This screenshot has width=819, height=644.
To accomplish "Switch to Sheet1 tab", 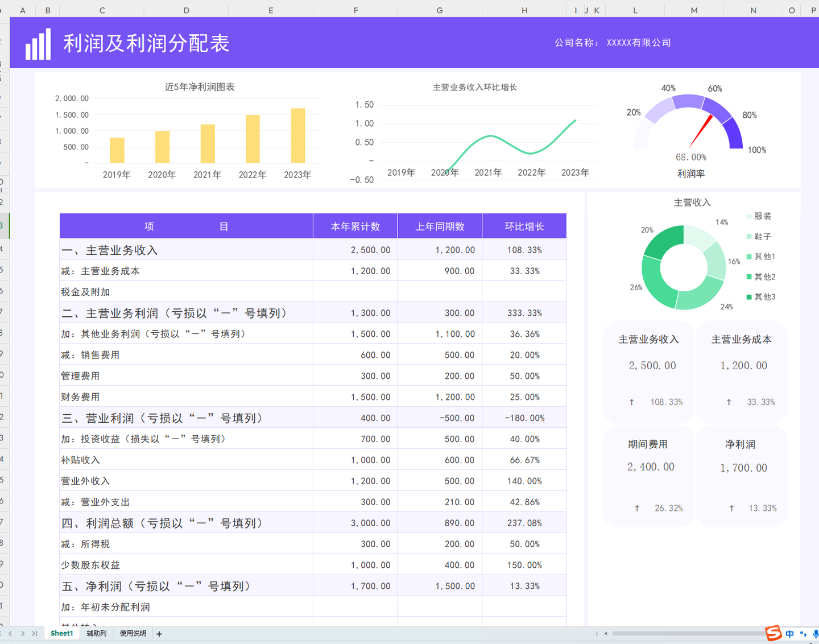I will [61, 633].
